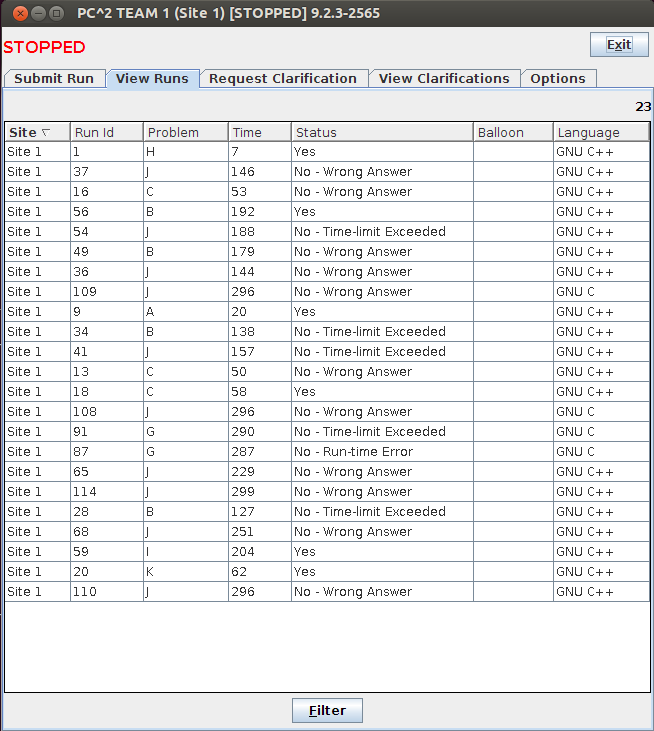Sort runs by the Run Id header
Screen dimensions: 654x731
106,132
